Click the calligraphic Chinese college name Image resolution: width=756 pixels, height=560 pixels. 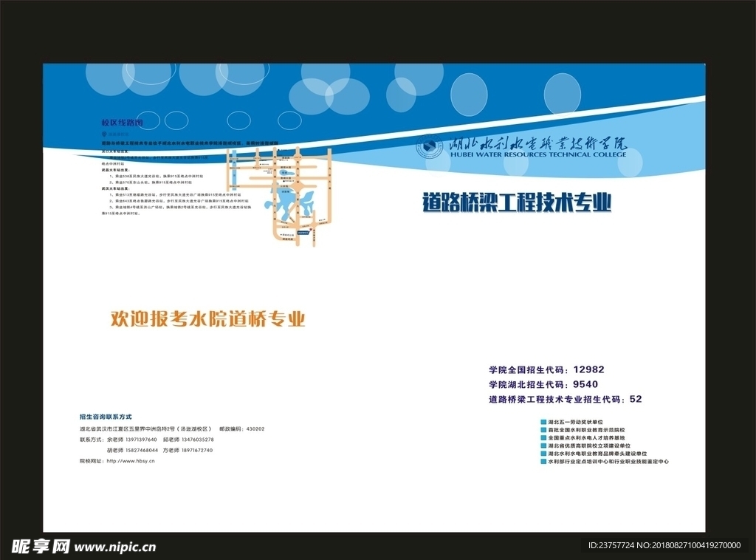[538, 143]
